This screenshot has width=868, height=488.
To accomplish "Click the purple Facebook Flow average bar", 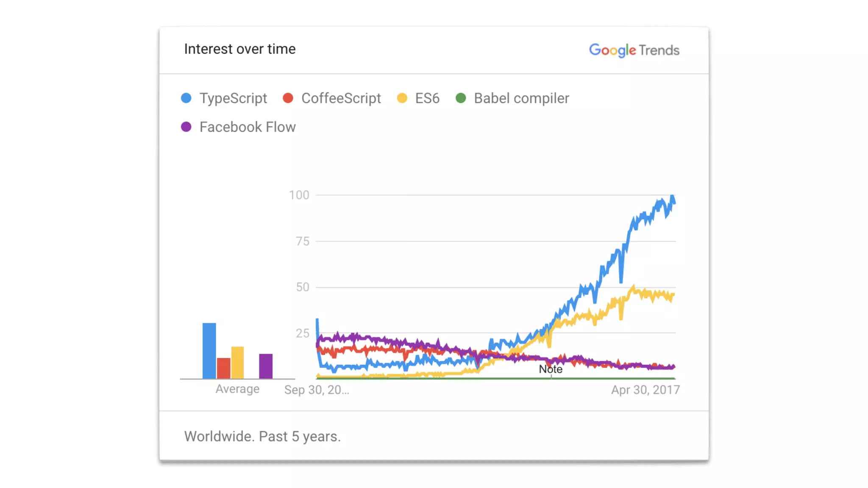I will pyautogui.click(x=266, y=366).
